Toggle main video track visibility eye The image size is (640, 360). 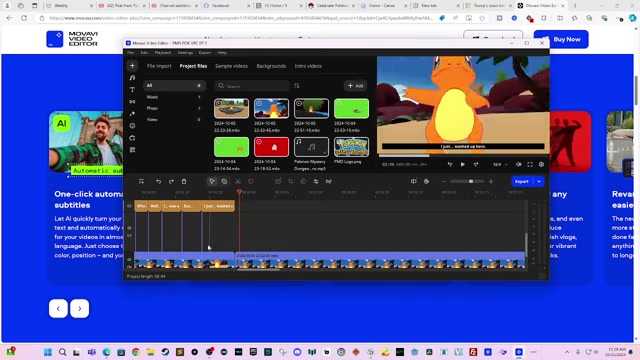129,260
